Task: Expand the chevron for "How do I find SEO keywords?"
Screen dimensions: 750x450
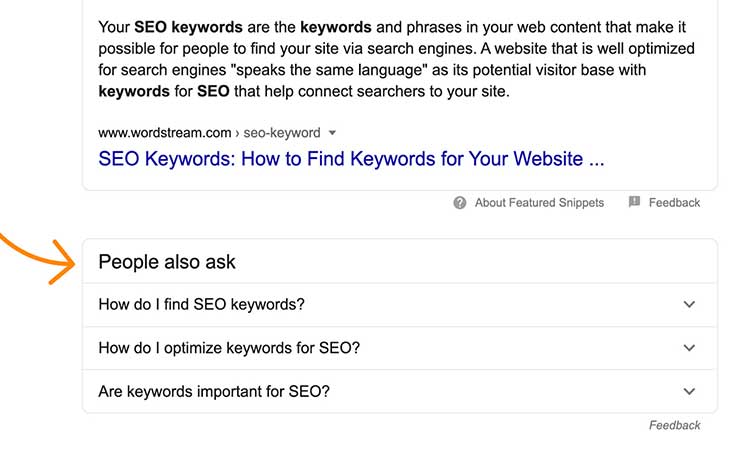Action: [x=689, y=305]
